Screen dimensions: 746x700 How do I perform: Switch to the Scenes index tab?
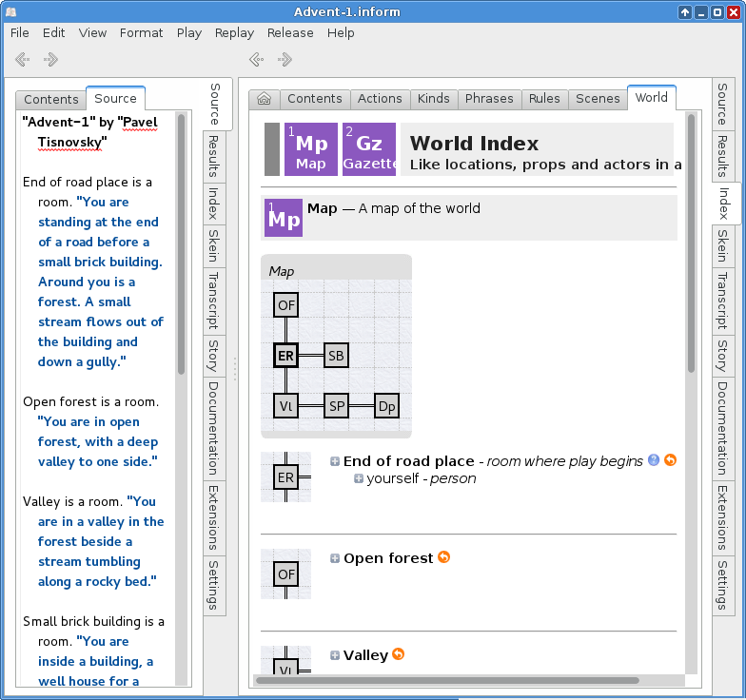point(598,99)
